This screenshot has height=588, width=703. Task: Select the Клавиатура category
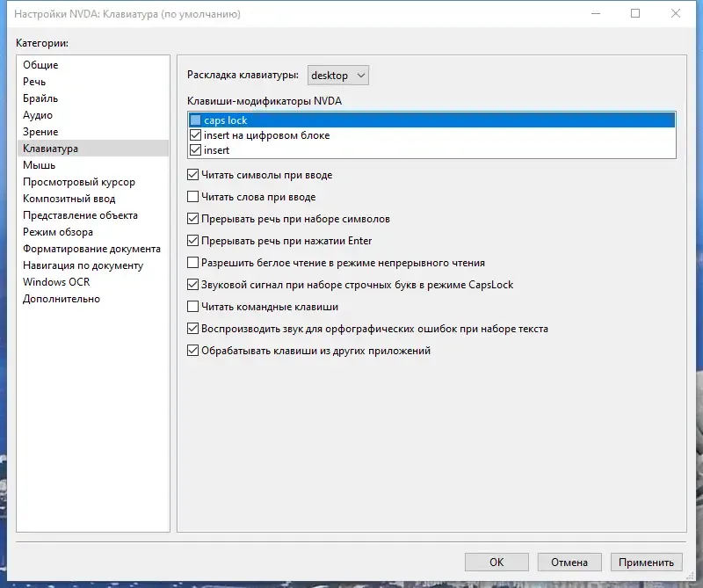pos(93,149)
